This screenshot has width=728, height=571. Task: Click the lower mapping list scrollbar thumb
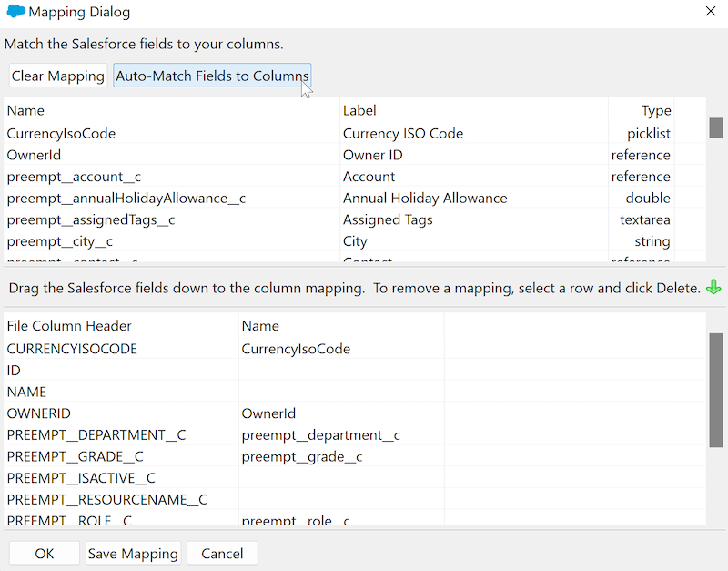(716, 389)
